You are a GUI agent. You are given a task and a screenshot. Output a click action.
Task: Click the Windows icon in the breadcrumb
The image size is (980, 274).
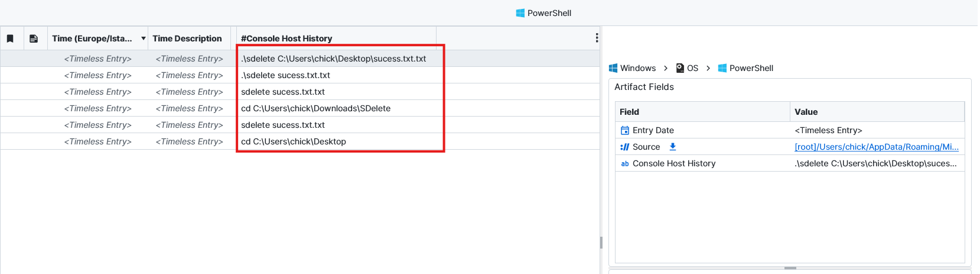[613, 68]
